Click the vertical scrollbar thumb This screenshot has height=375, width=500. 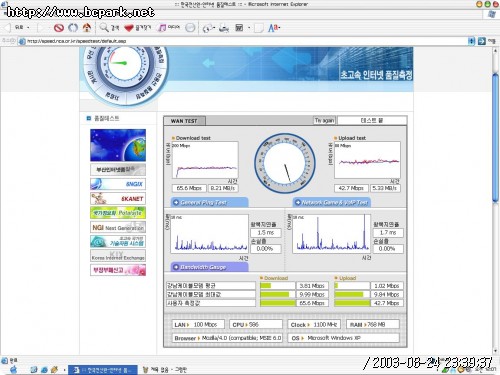click(x=495, y=138)
